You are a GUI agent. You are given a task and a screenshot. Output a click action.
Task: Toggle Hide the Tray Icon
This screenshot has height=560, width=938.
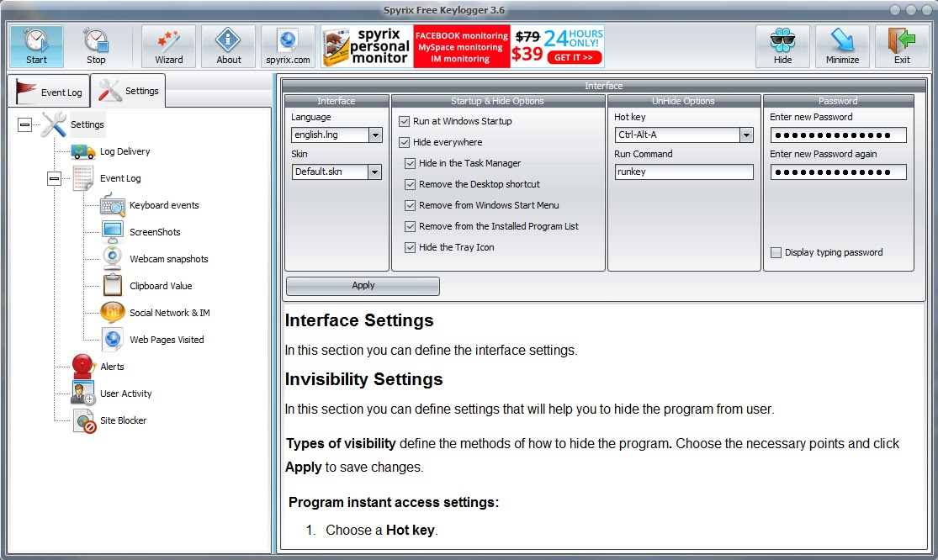(x=411, y=247)
